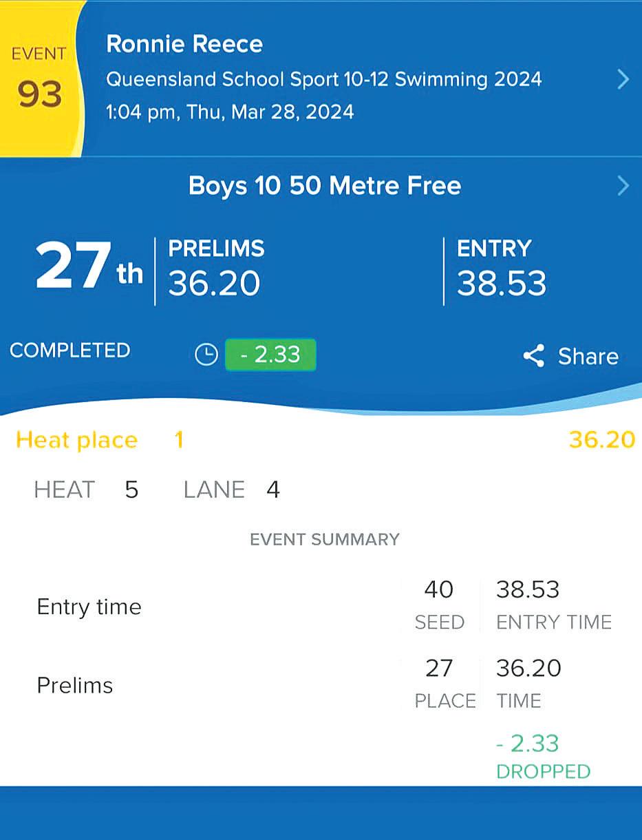Click the EVENT SUMMARY heading
The width and height of the screenshot is (642, 840).
[324, 539]
